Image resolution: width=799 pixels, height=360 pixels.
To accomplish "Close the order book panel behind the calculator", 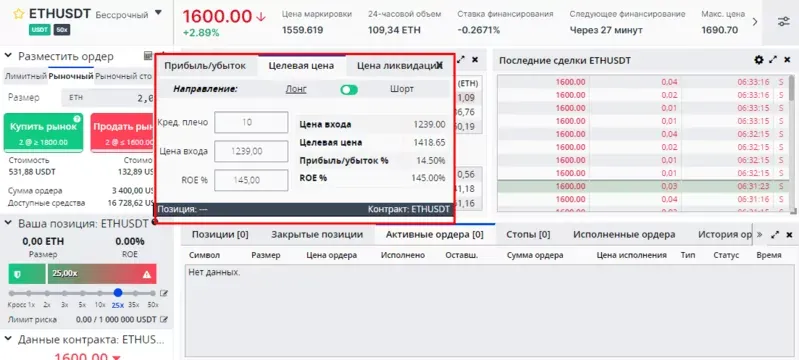I will [x=475, y=60].
